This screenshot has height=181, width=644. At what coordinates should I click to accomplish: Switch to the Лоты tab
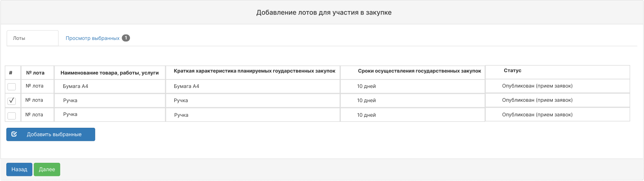click(x=32, y=38)
